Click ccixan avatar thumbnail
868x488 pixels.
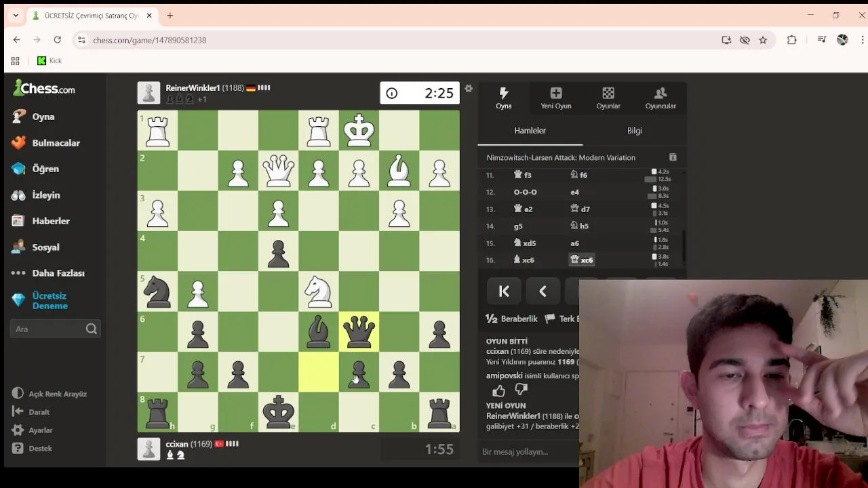pyautogui.click(x=149, y=449)
